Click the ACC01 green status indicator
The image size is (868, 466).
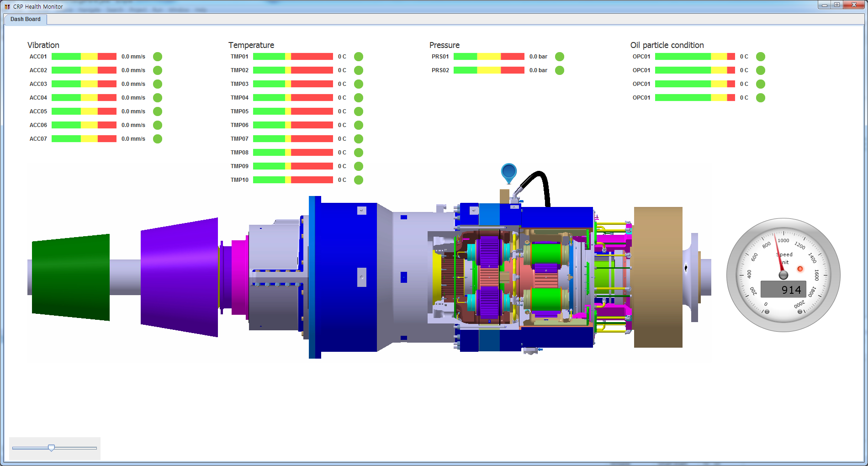pyautogui.click(x=158, y=57)
